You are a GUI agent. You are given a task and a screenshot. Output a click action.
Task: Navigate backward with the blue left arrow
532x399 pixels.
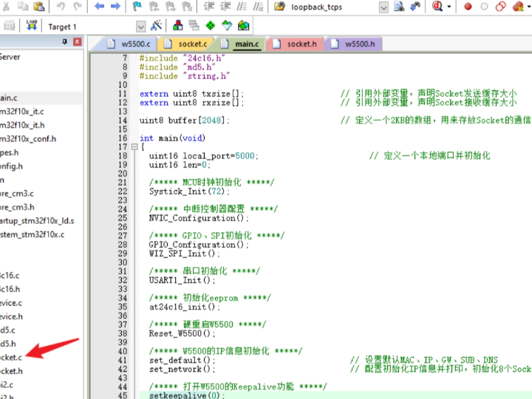pyautogui.click(x=99, y=7)
